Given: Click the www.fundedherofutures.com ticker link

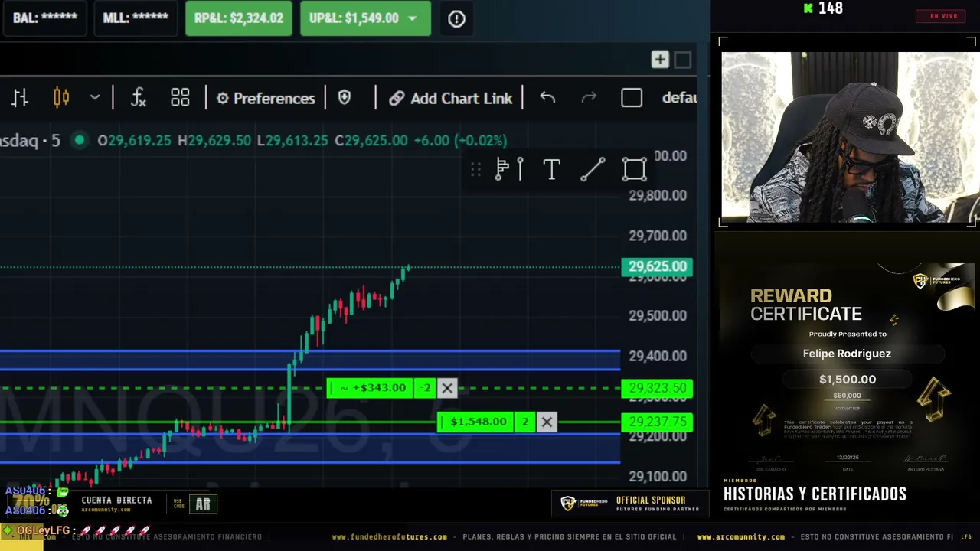Looking at the screenshot, I should click(x=389, y=537).
